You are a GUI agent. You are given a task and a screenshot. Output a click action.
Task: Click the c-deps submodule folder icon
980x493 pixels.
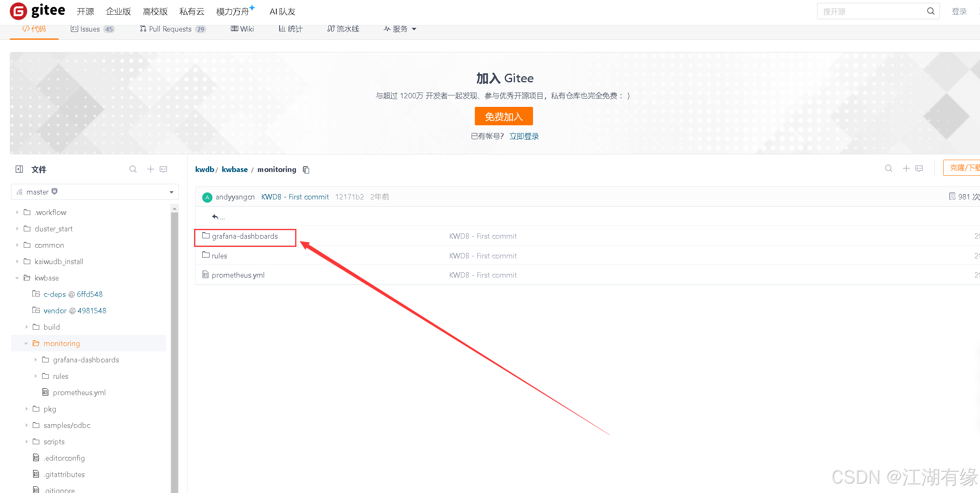tap(36, 294)
